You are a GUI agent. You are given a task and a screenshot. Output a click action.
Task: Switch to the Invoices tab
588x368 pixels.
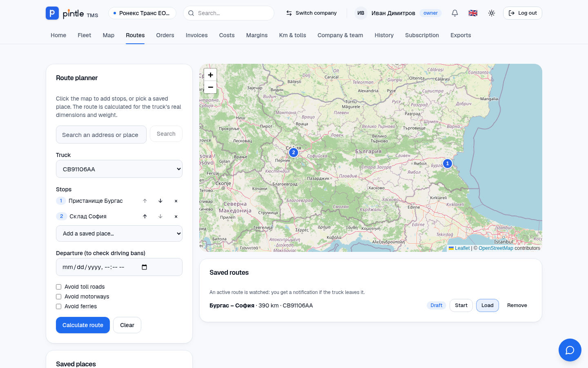point(197,35)
